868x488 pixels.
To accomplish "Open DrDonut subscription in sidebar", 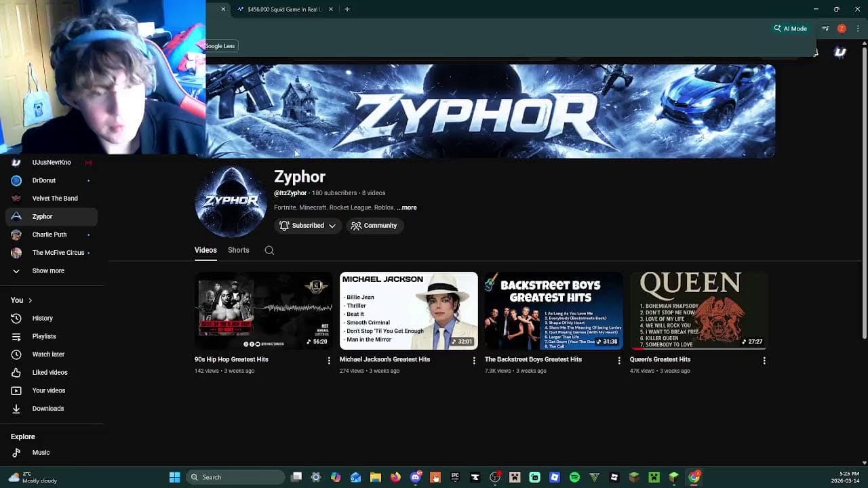I will pyautogui.click(x=52, y=180).
